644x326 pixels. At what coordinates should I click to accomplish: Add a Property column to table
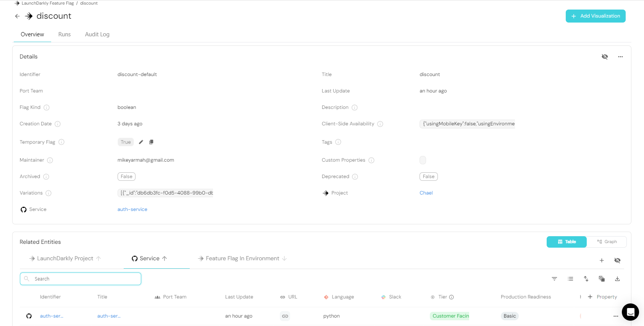pyautogui.click(x=602, y=297)
